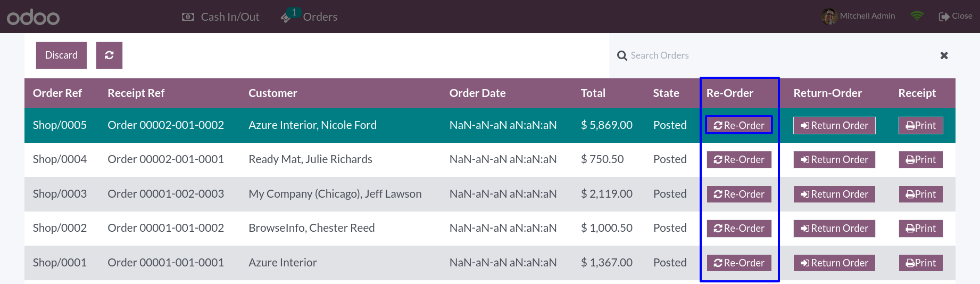The image size is (980, 284).
Task: Print receipt for Shop/0002
Action: (921, 228)
